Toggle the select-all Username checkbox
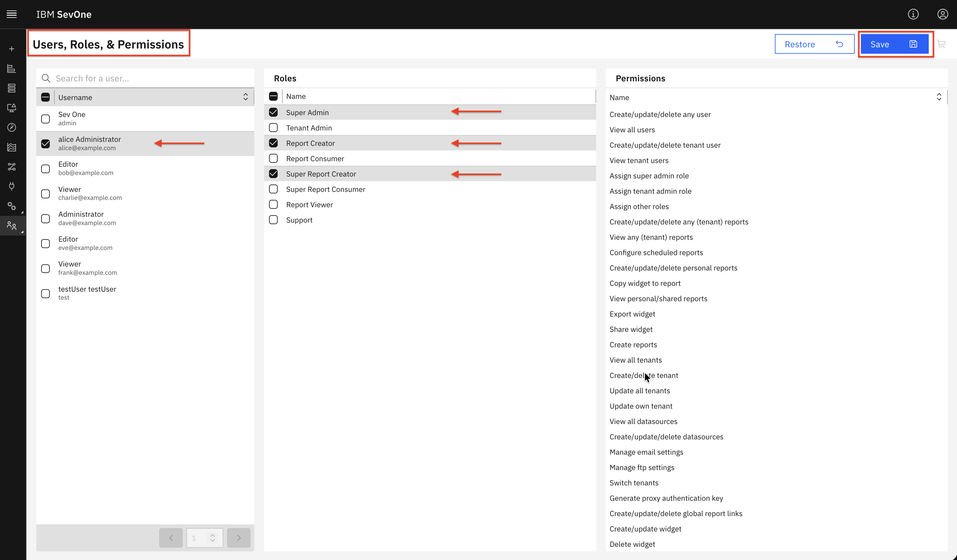957x560 pixels. (45, 97)
